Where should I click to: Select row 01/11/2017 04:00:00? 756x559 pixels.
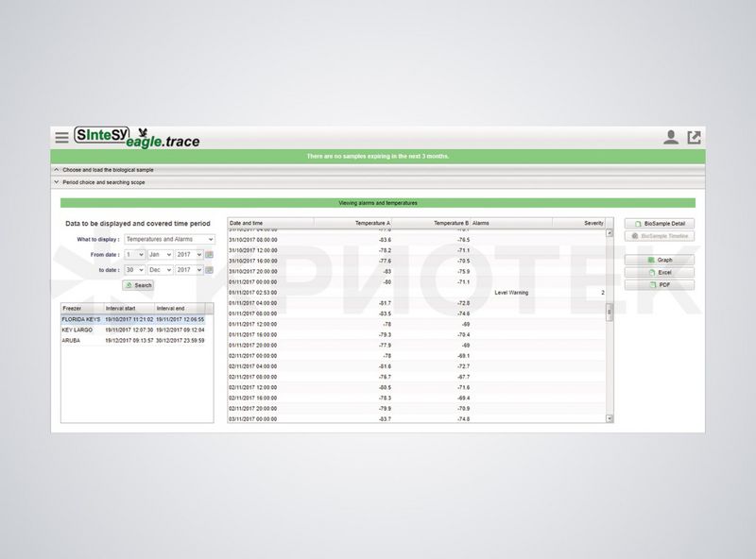417,303
